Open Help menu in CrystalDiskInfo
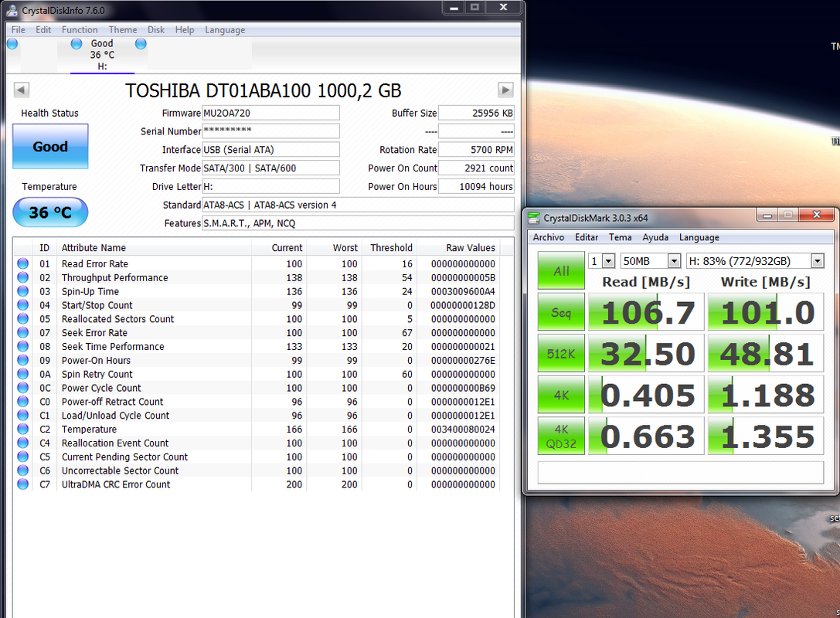 click(x=184, y=30)
